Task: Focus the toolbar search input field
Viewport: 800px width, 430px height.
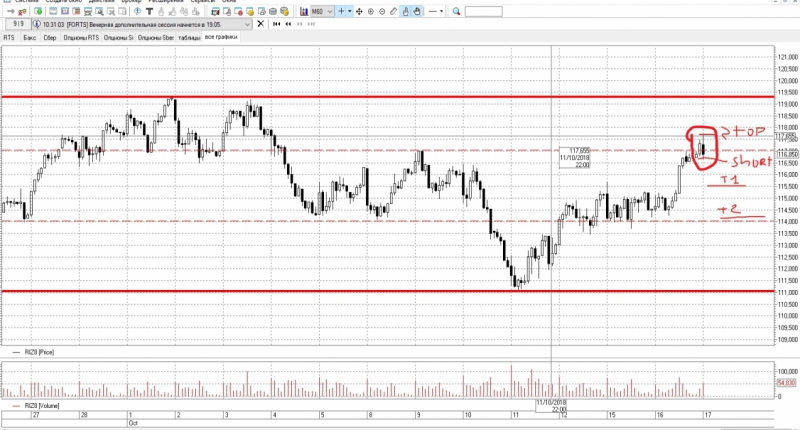Action: coord(484,11)
